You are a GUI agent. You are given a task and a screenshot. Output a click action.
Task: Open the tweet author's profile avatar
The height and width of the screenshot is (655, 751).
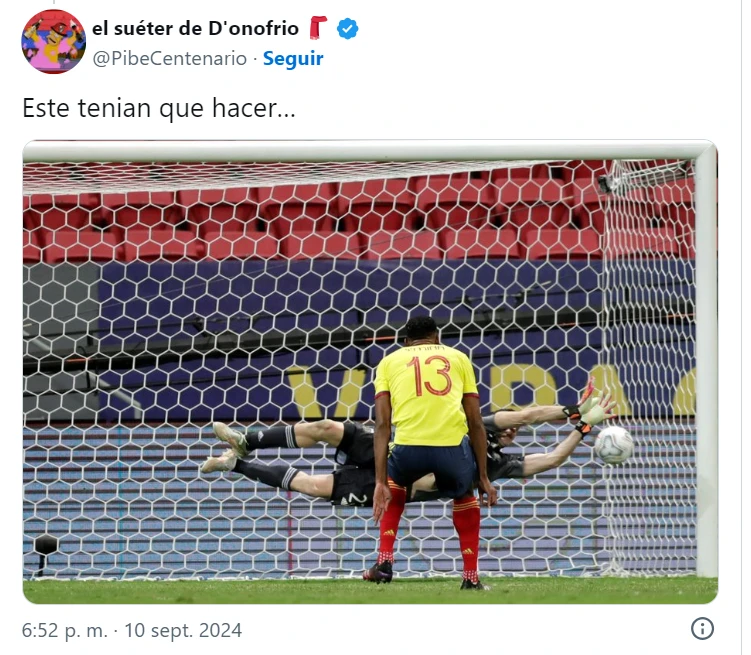[x=54, y=42]
